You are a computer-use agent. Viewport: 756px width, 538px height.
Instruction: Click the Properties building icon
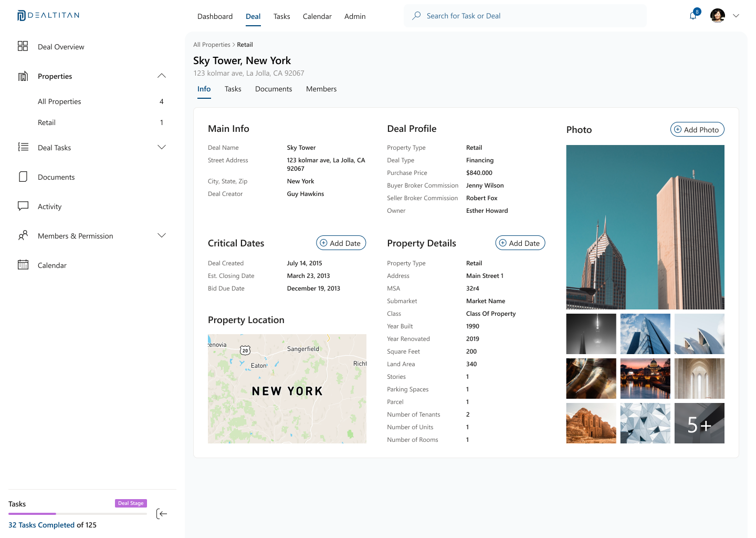click(23, 76)
